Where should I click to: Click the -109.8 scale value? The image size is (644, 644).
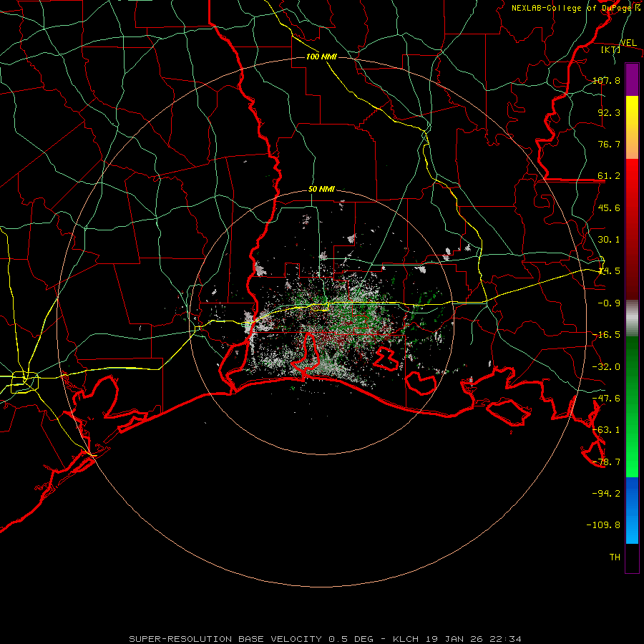603,525
